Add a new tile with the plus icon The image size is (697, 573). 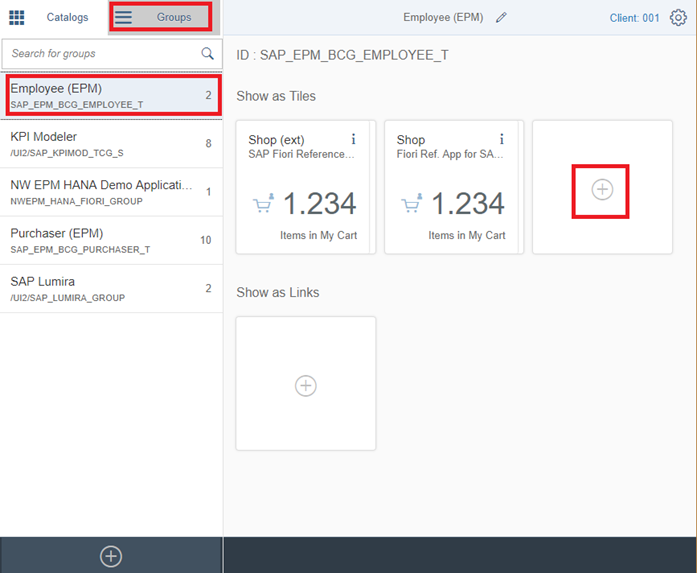tap(602, 189)
